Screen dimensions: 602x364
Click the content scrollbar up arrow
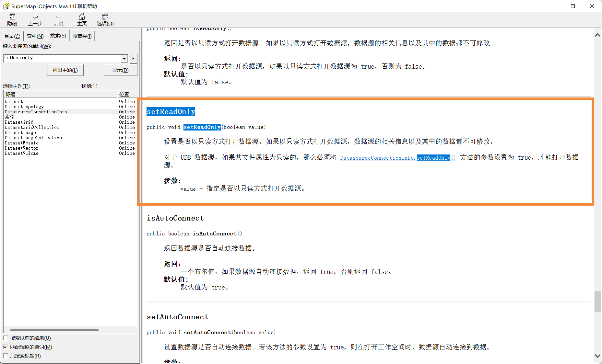[x=597, y=35]
